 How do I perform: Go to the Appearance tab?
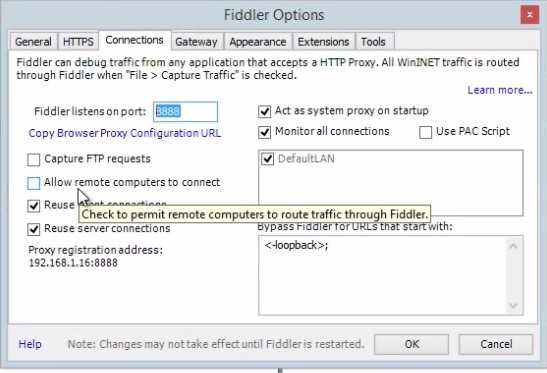click(258, 42)
